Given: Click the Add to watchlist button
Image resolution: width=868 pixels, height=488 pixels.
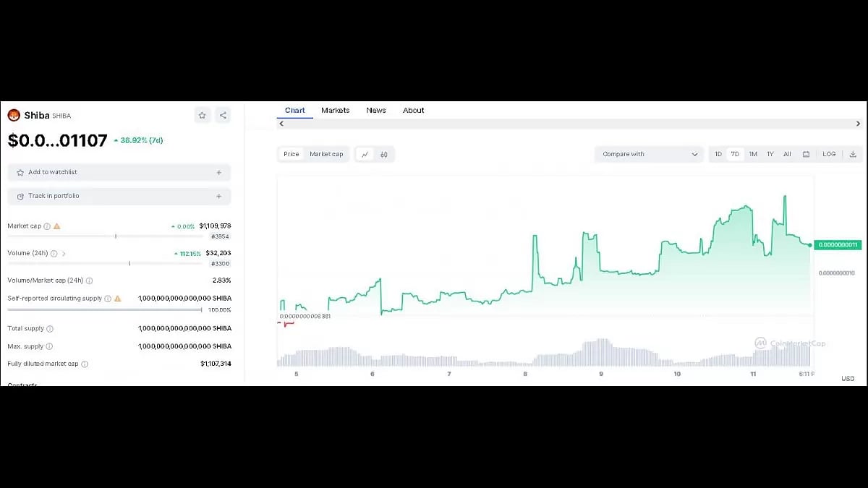Looking at the screenshot, I should [x=119, y=173].
